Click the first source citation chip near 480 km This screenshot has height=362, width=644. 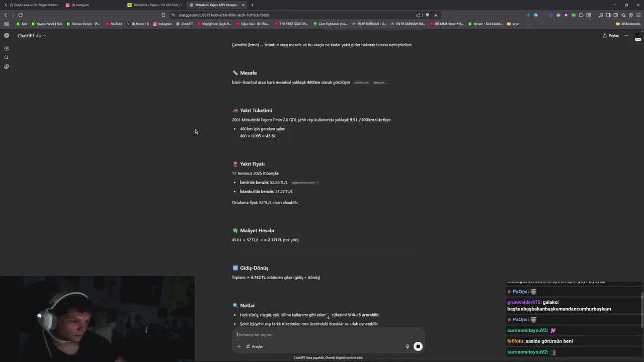click(361, 82)
